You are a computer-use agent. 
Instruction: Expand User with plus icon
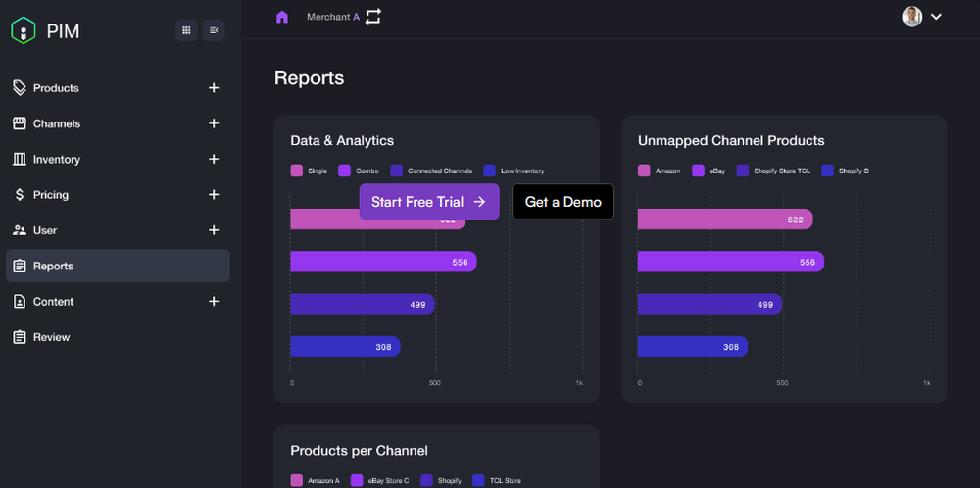[x=214, y=230]
